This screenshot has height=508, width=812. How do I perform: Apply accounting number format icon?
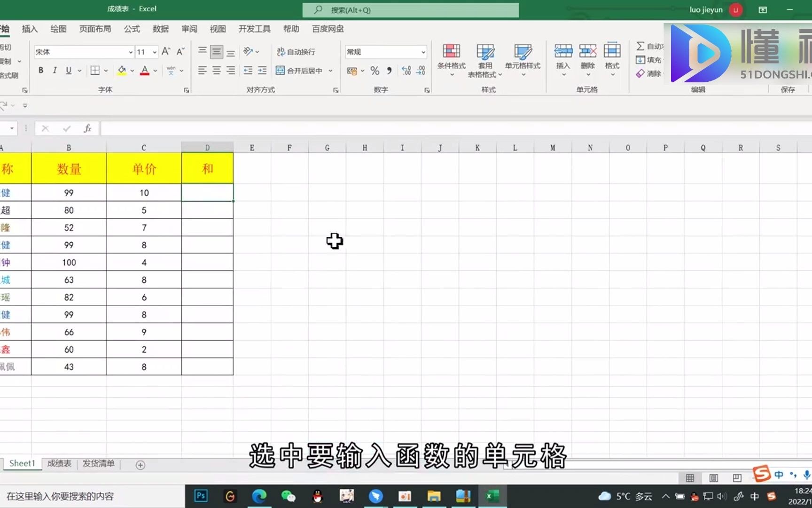351,71
